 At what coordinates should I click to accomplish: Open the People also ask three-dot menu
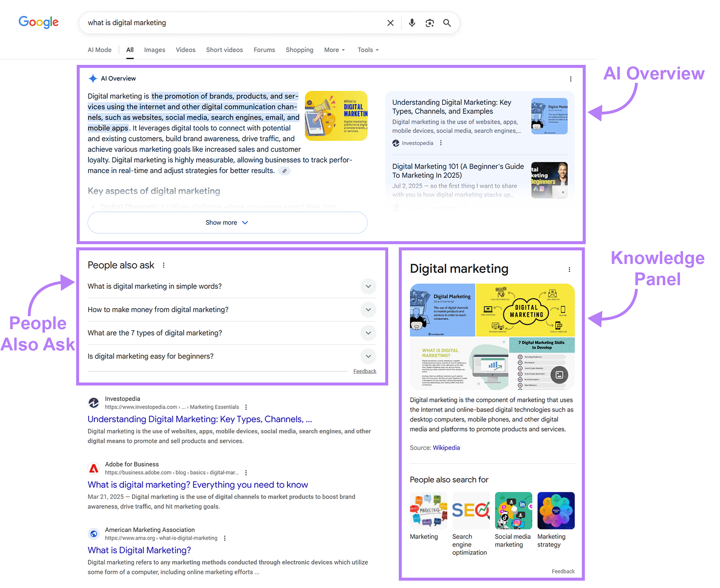point(164,265)
